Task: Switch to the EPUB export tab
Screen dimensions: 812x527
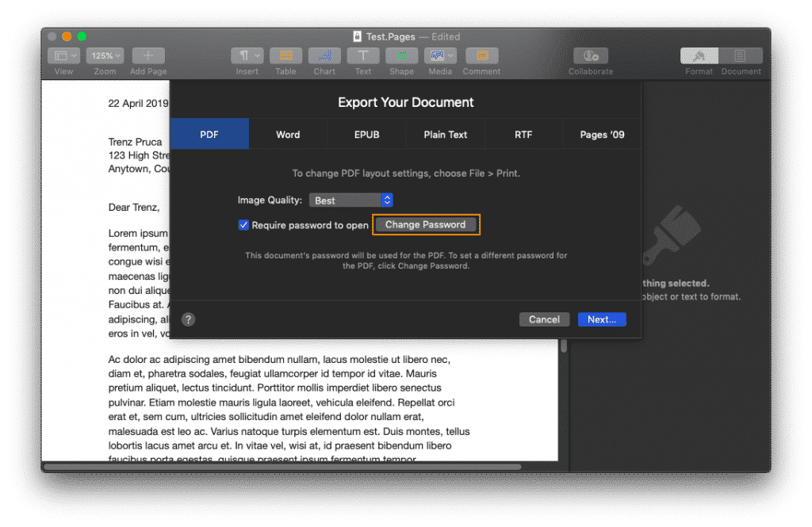Action: tap(366, 134)
